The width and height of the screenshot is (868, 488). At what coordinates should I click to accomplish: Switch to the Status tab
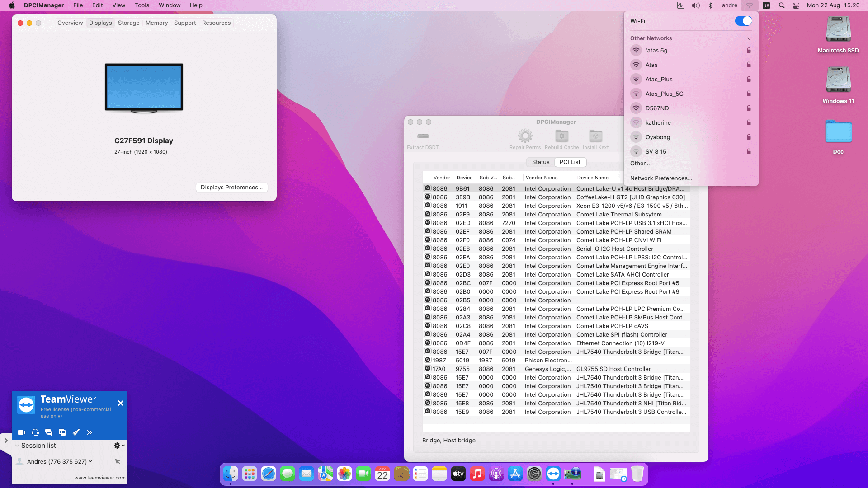(x=541, y=162)
